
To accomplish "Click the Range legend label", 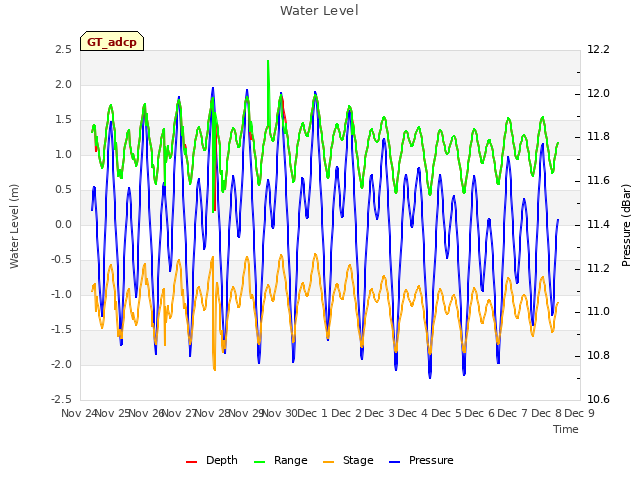I will (x=291, y=460).
